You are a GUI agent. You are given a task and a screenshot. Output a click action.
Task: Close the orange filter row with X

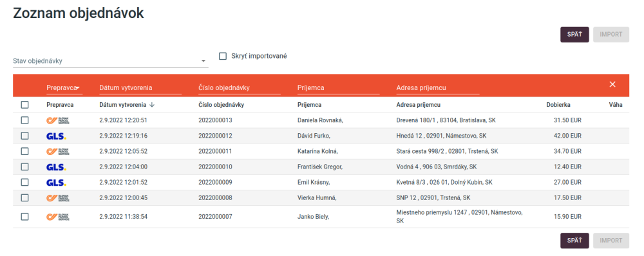tap(612, 84)
